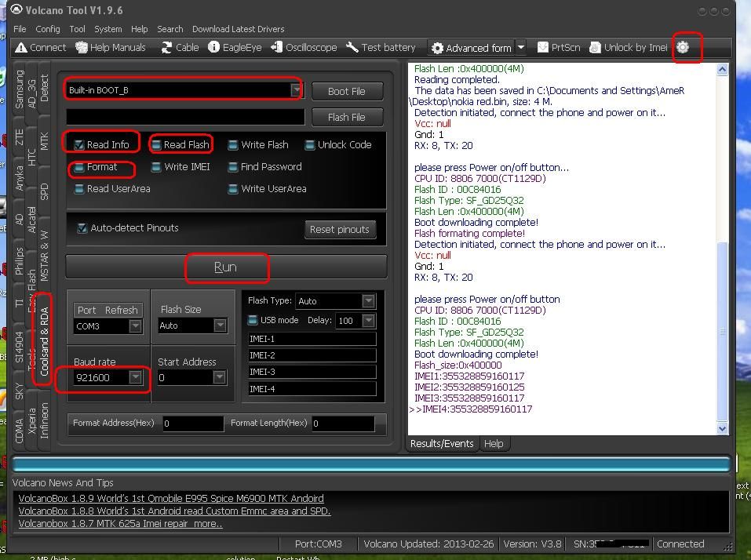
Task: Click Download Latest Drivers menu
Action: point(238,29)
